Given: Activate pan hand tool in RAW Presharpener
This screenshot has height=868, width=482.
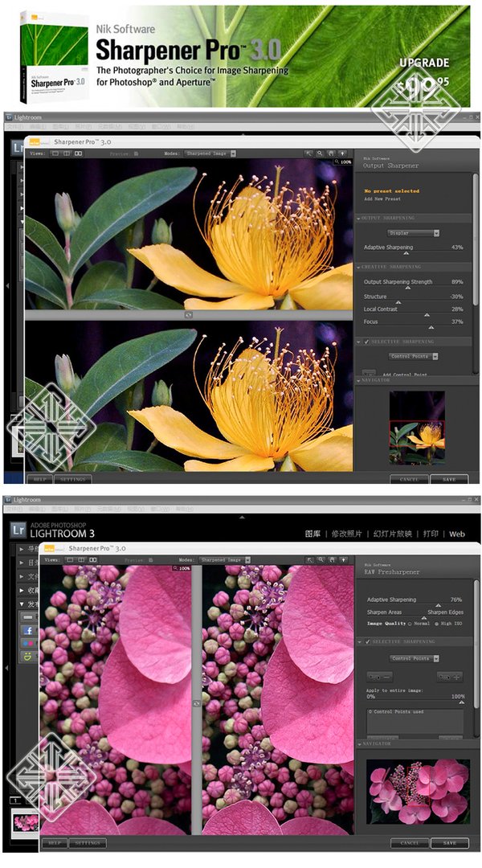Looking at the screenshot, I should pos(332,559).
